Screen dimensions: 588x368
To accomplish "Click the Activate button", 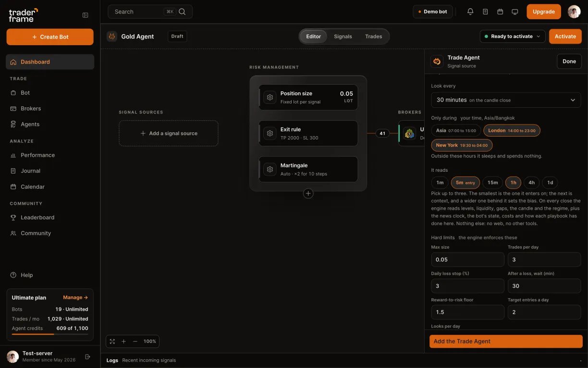I will [x=565, y=37].
